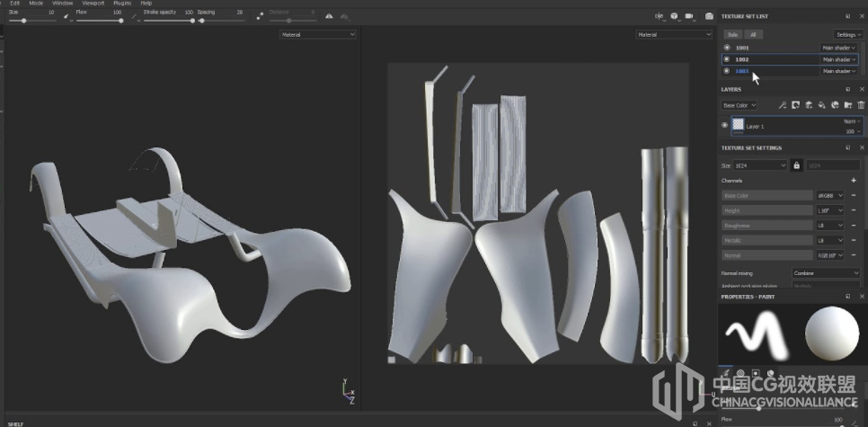Click the flow pen pressure icon

point(136,16)
